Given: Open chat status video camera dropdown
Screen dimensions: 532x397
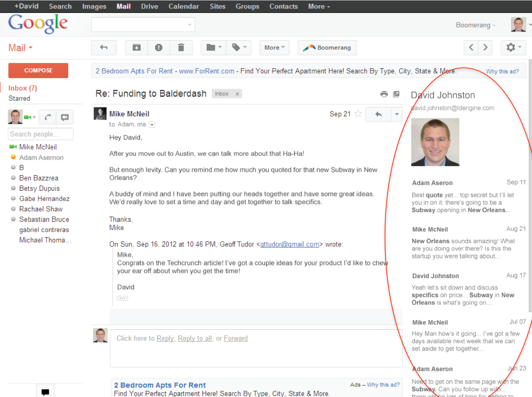Looking at the screenshot, I should point(30,117).
